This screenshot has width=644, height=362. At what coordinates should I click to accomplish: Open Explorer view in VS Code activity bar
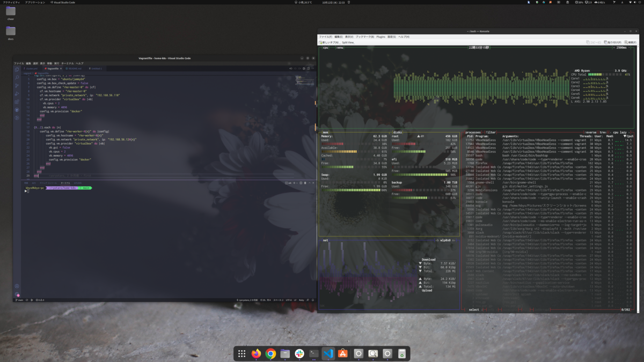17,69
